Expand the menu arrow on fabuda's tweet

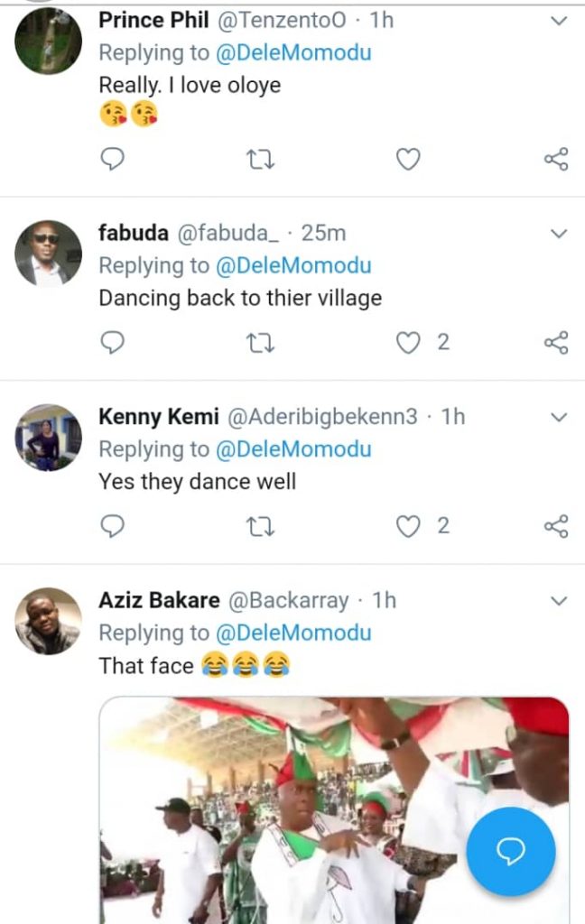[559, 234]
